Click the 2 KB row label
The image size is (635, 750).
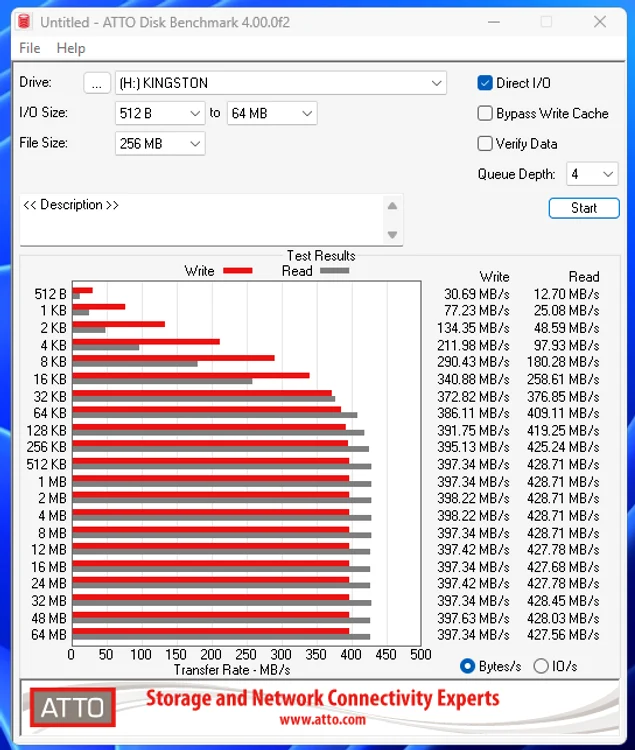point(54,328)
